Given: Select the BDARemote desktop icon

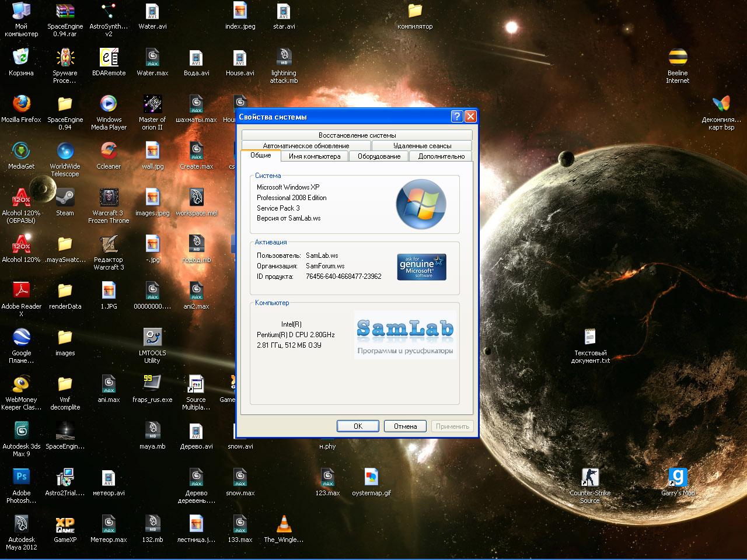Looking at the screenshot, I should (109, 57).
